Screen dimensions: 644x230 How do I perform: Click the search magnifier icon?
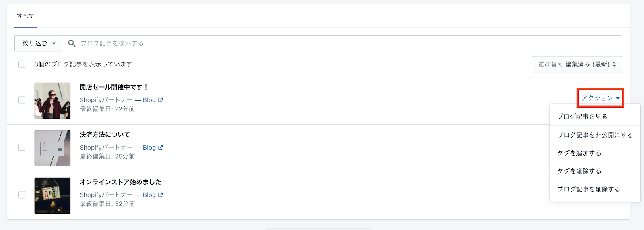72,43
